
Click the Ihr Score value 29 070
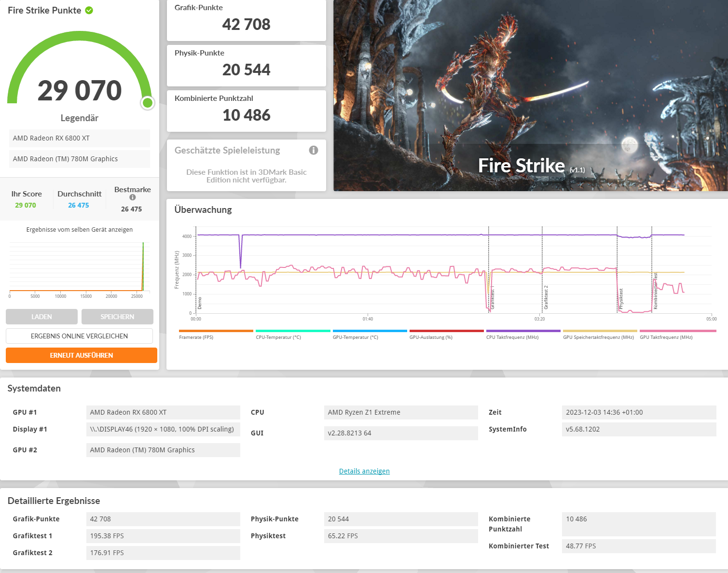coord(26,205)
